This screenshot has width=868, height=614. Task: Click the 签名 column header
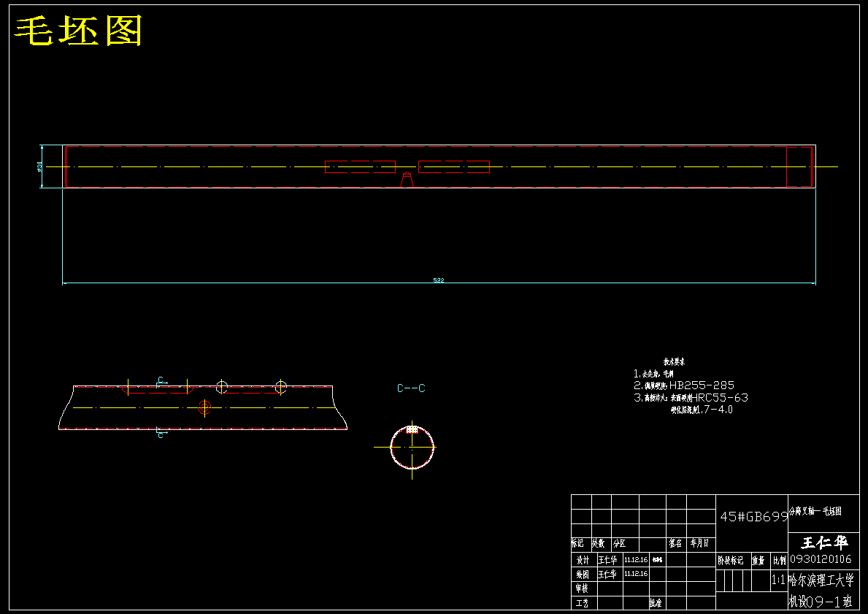tap(675, 544)
